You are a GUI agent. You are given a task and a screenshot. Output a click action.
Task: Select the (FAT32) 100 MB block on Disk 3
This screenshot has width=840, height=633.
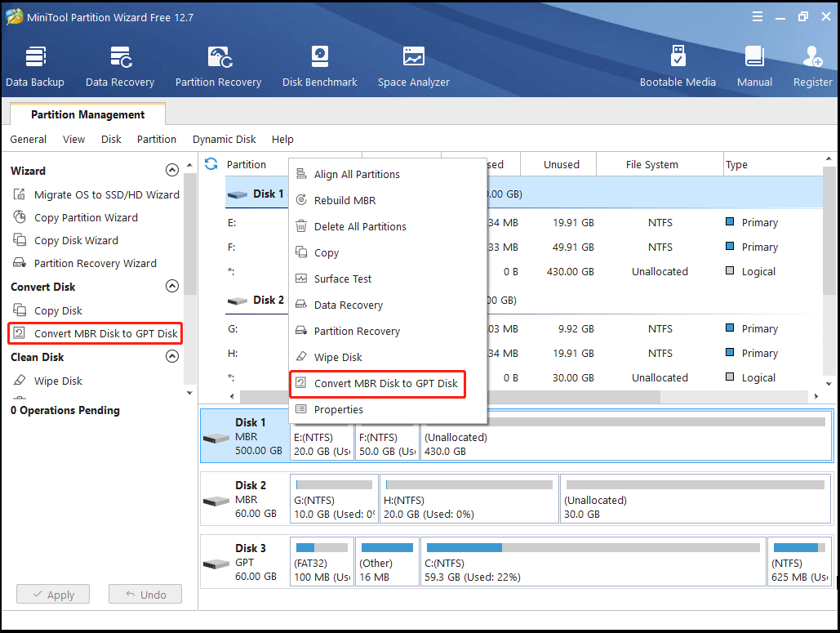point(322,562)
